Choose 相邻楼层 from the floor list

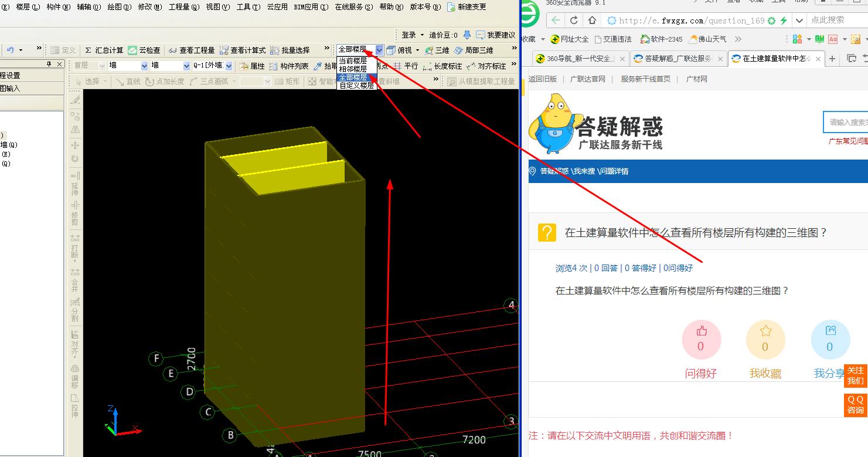click(353, 69)
